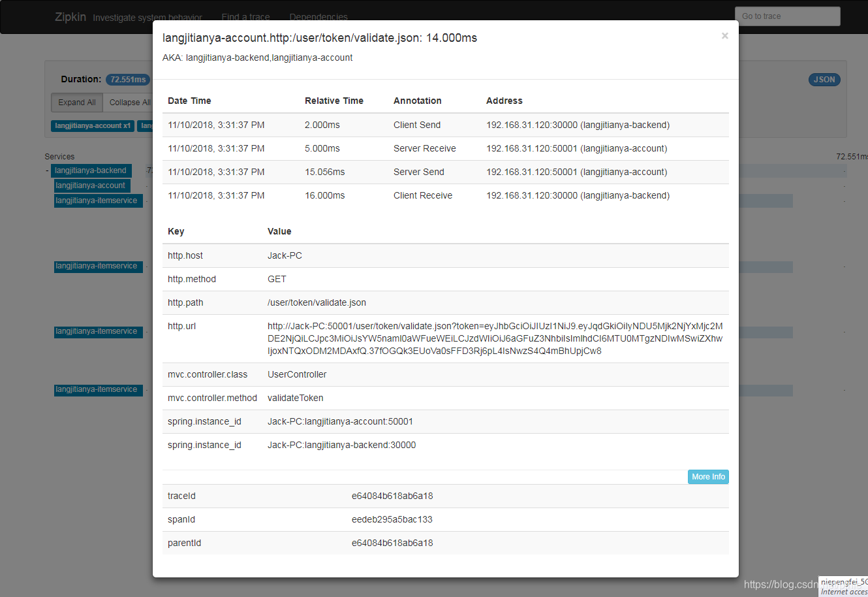The width and height of the screenshot is (868, 597).
Task: Click the Jack-PC http.host value
Action: [x=285, y=255]
